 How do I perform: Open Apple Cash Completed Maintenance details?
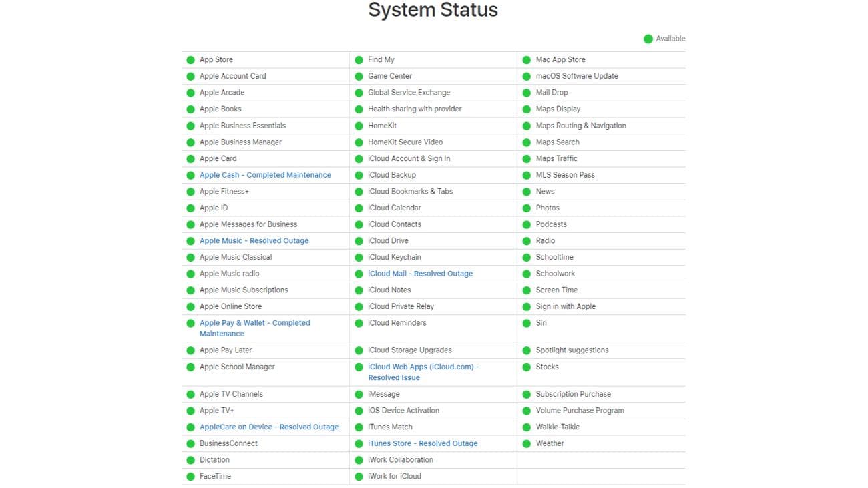tap(265, 175)
